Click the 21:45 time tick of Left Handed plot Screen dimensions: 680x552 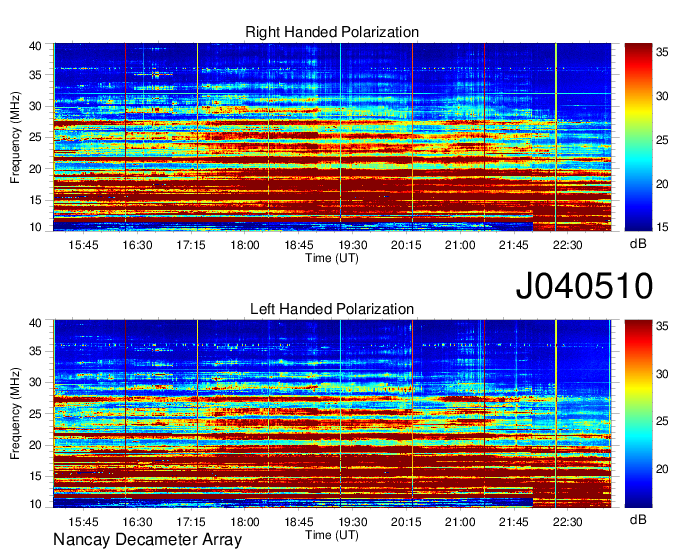tap(514, 522)
